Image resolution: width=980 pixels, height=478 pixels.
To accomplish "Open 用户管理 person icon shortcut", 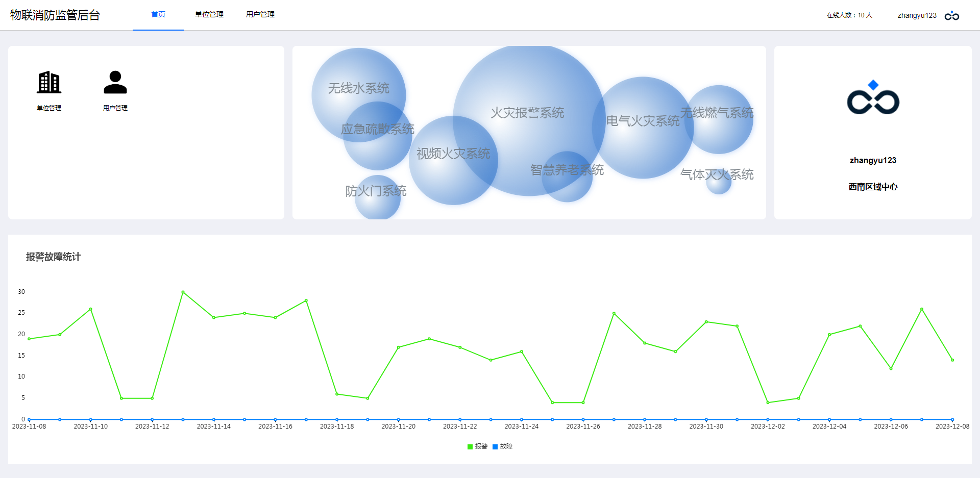I will pos(115,82).
